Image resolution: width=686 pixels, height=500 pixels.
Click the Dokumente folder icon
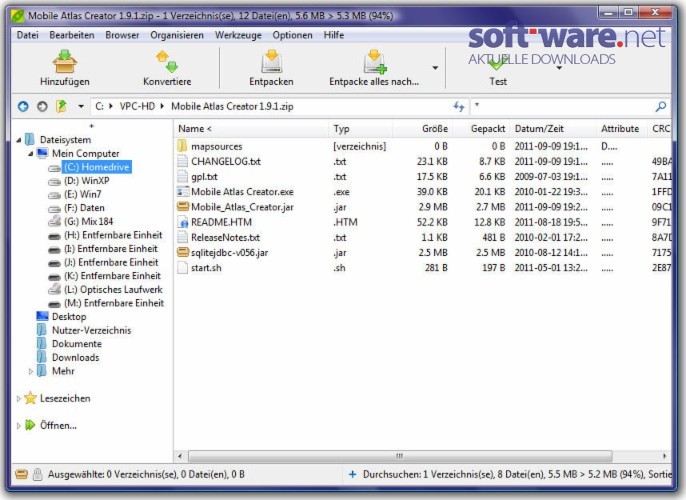(x=42, y=343)
